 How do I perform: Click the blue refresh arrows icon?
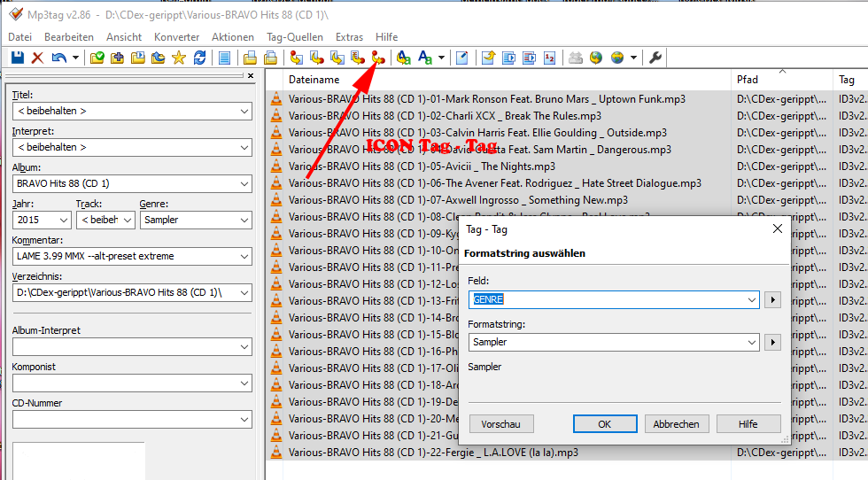(199, 58)
